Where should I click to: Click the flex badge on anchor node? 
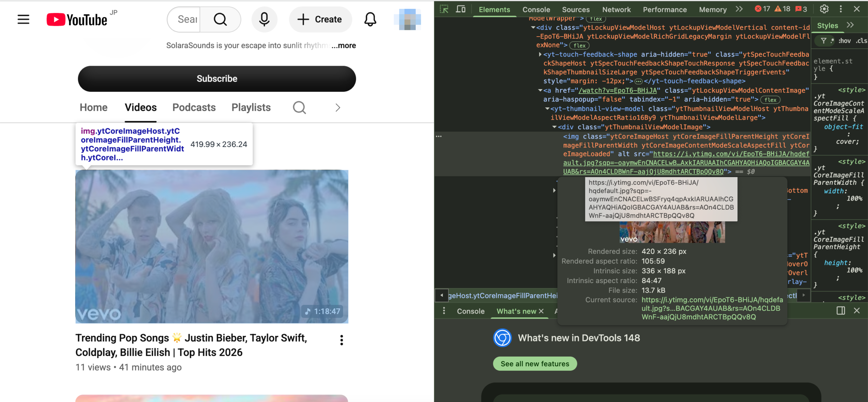click(770, 100)
